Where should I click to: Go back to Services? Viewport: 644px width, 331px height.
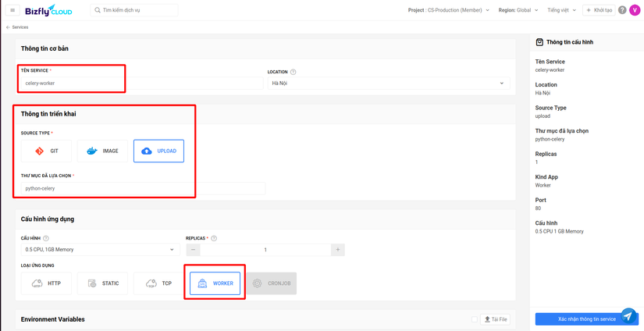[x=20, y=27]
